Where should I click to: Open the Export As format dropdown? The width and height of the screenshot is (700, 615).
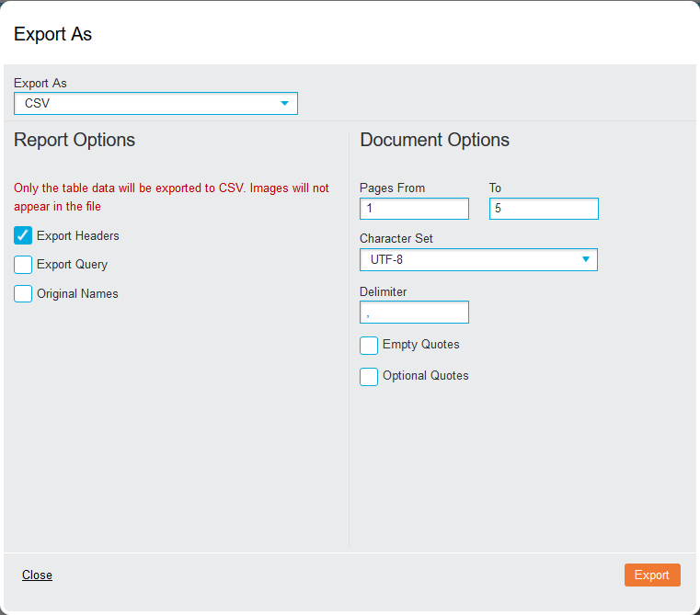coord(155,104)
